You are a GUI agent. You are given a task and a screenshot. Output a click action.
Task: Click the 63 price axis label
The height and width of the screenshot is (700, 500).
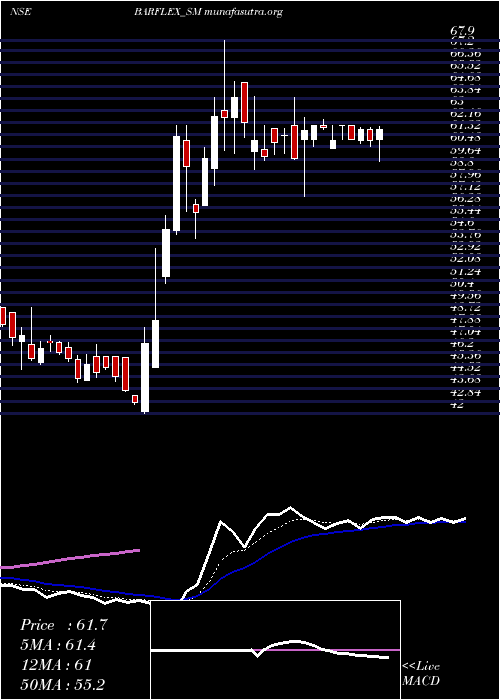coord(457,101)
